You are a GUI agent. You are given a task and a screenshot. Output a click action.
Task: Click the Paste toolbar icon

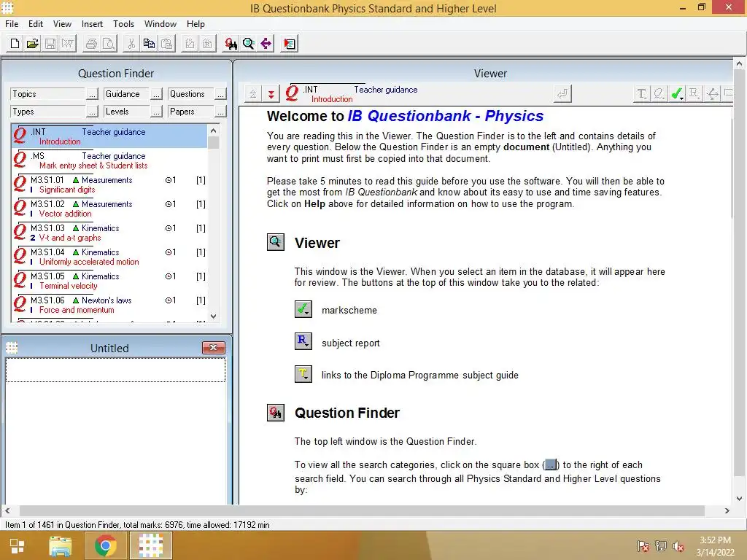166,44
